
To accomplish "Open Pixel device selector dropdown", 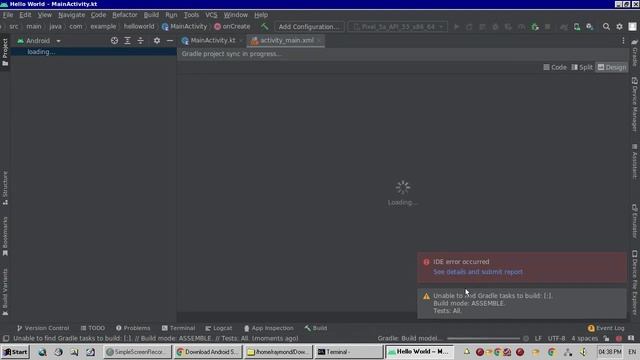I will [398, 27].
